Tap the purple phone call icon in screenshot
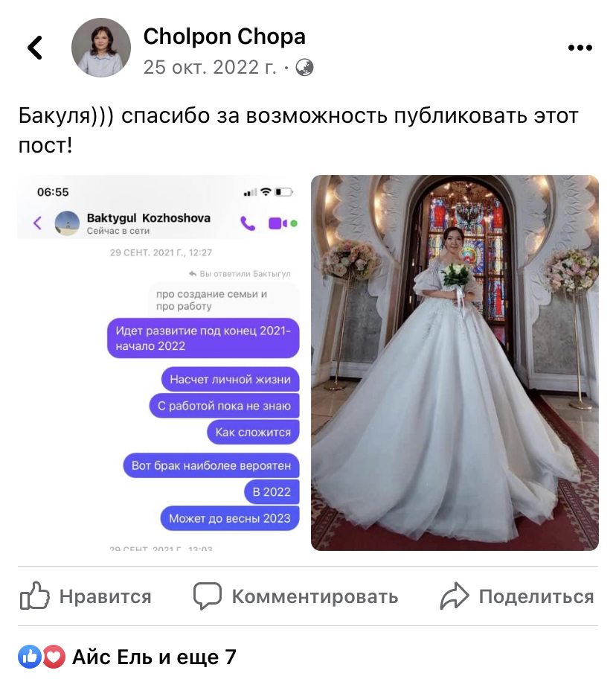The image size is (616, 679). pos(248,223)
